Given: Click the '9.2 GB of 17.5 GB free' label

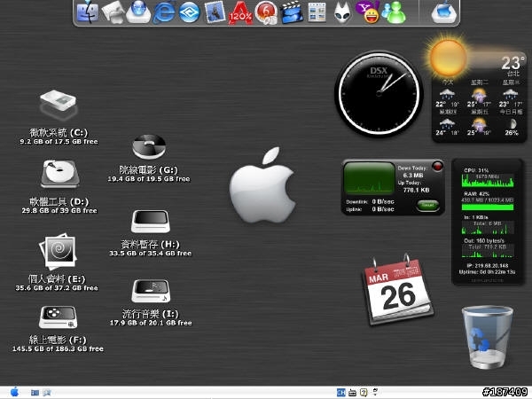Looking at the screenshot, I should (x=59, y=142).
